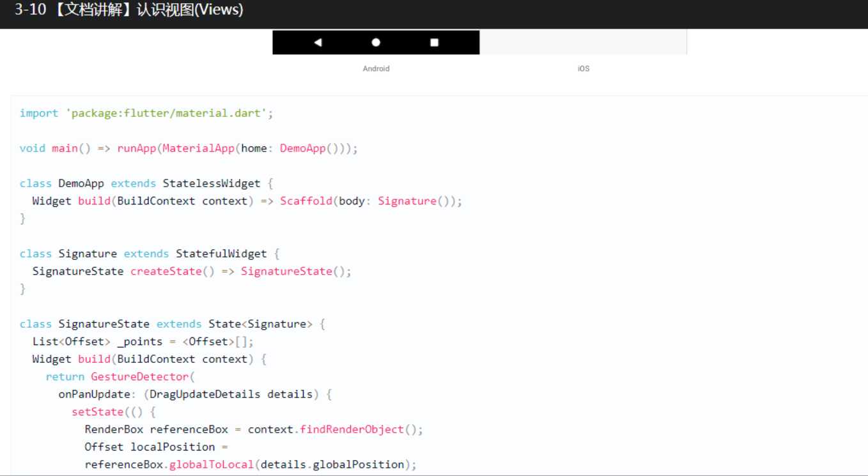Image resolution: width=868 pixels, height=476 pixels.
Task: Click the SignatureState createState() line
Action: tap(192, 272)
